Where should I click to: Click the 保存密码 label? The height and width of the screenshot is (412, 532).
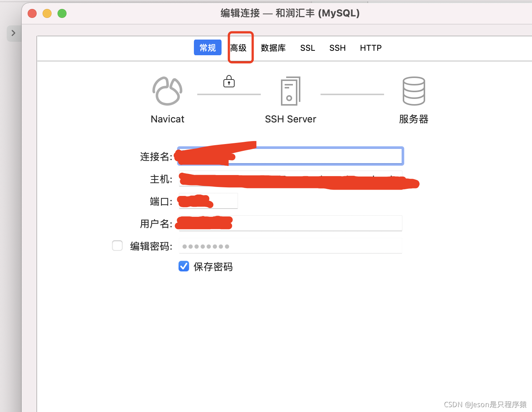pyautogui.click(x=213, y=266)
